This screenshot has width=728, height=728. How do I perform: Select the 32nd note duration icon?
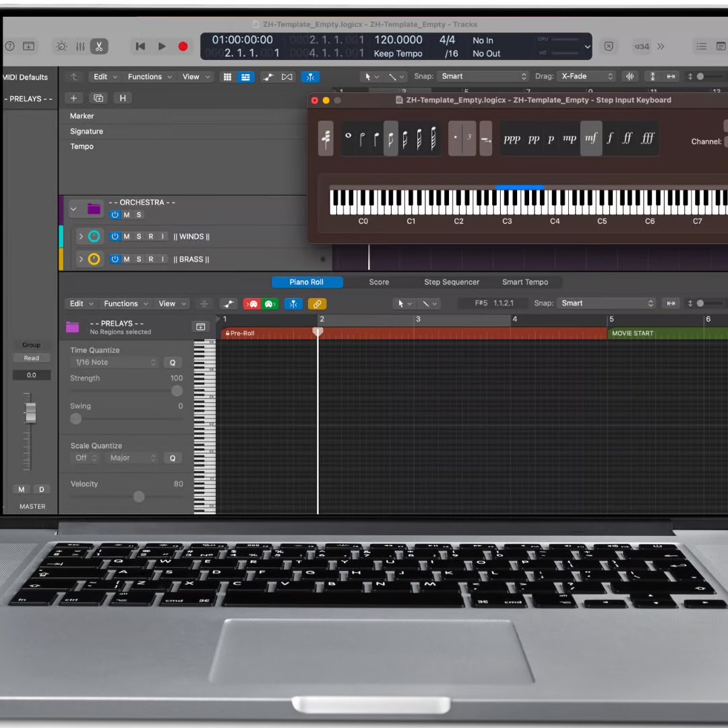tap(419, 138)
